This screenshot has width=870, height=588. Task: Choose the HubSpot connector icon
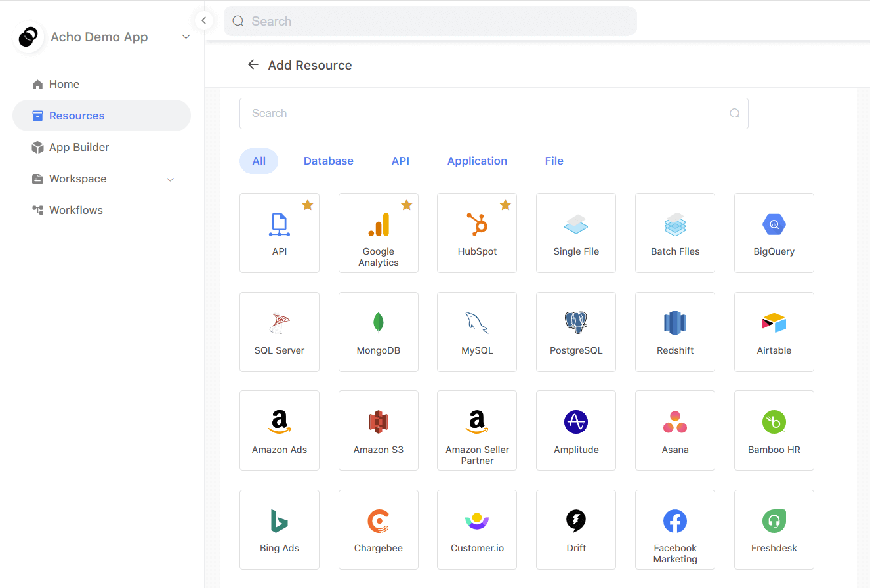click(477, 224)
